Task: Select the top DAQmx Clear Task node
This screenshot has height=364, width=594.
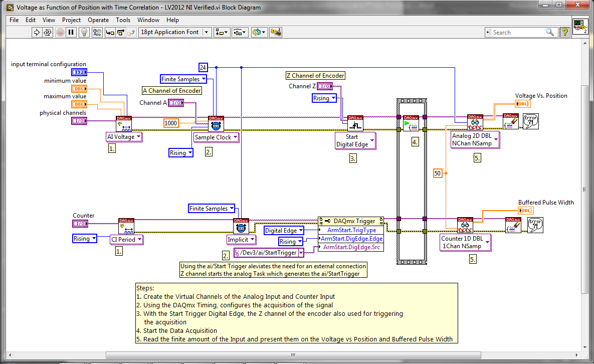Action: [511, 121]
